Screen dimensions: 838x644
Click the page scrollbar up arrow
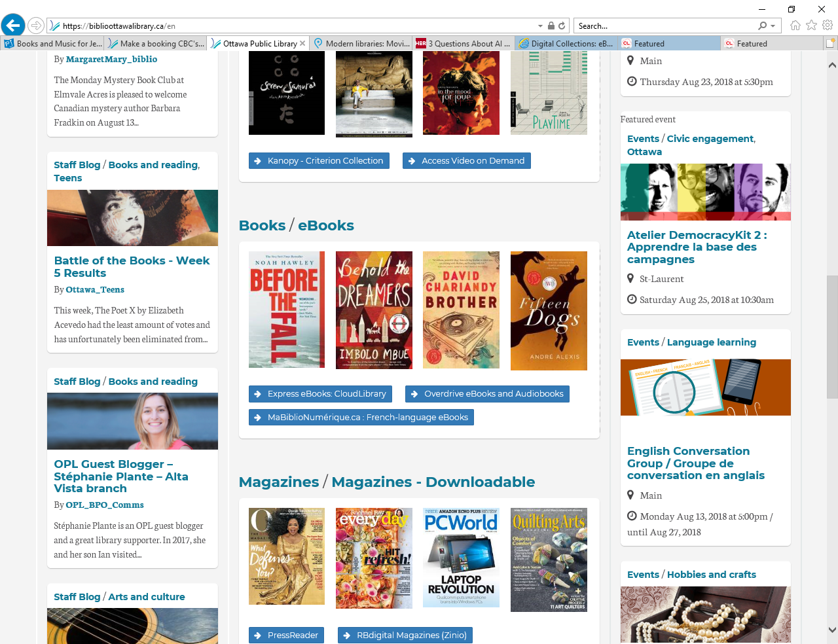coord(832,65)
